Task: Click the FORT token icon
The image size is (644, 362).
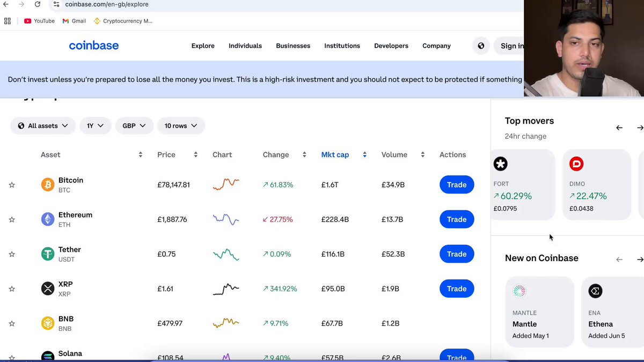Action: (x=501, y=164)
